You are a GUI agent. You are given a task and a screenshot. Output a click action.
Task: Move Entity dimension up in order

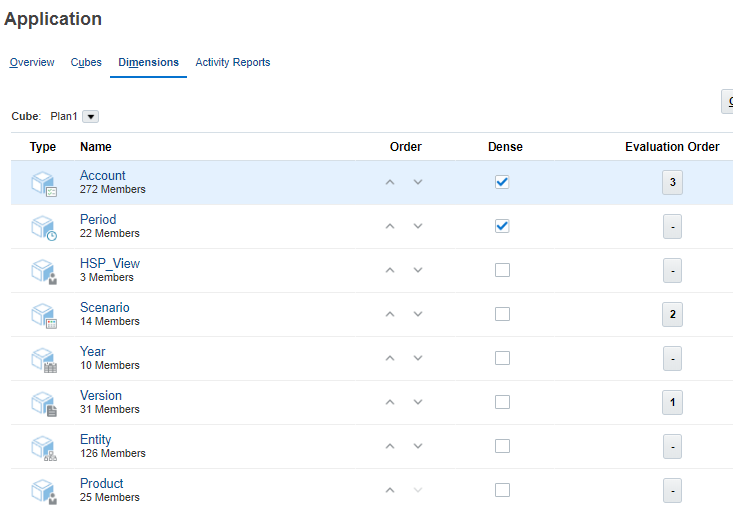(x=390, y=446)
